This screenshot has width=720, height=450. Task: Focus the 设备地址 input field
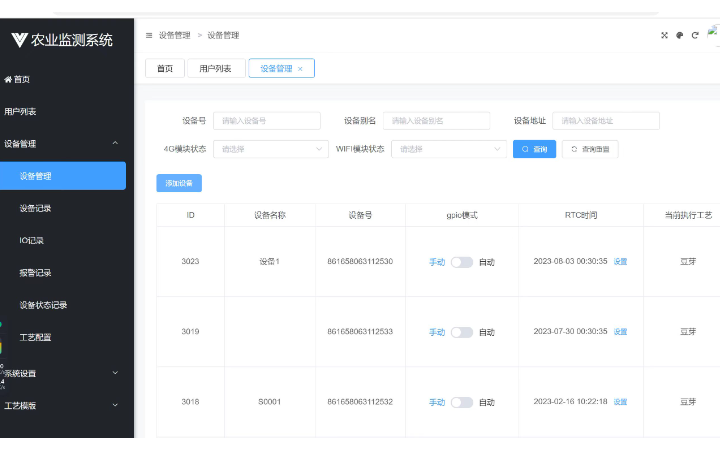(606, 121)
